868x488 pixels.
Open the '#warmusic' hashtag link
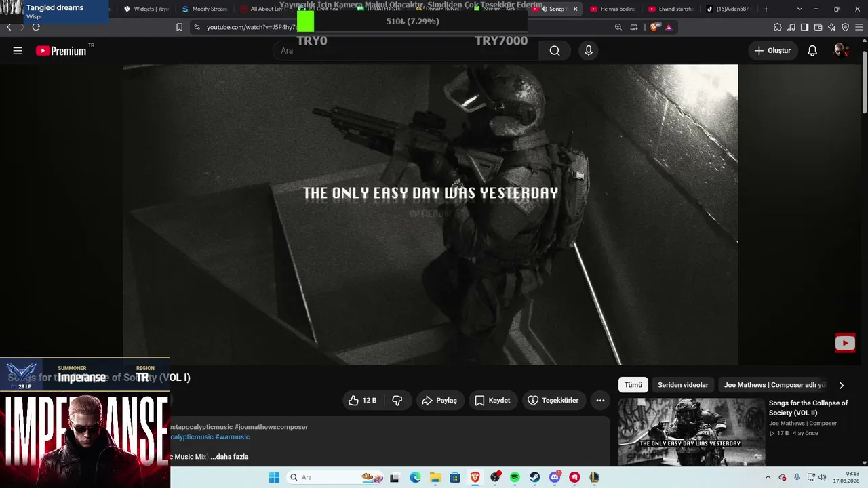click(233, 437)
